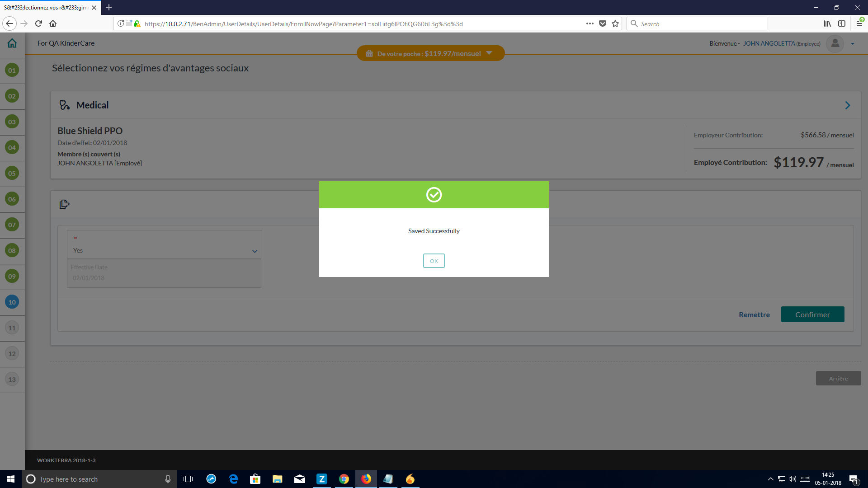Expand the out-of-pocket cost dropdown

tap(489, 53)
